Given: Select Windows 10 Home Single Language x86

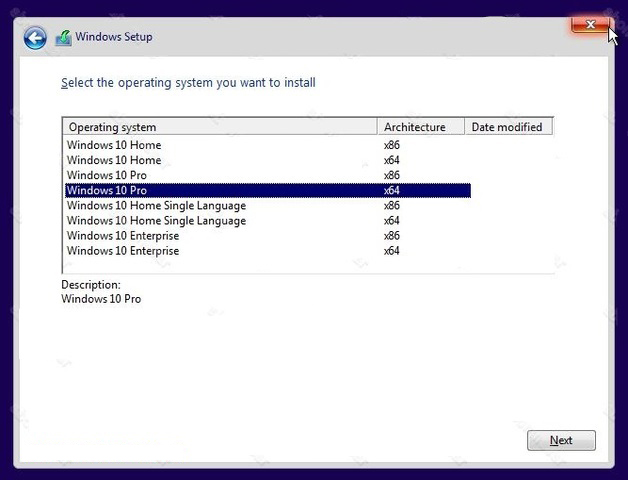Looking at the screenshot, I should pyautogui.click(x=268, y=206).
